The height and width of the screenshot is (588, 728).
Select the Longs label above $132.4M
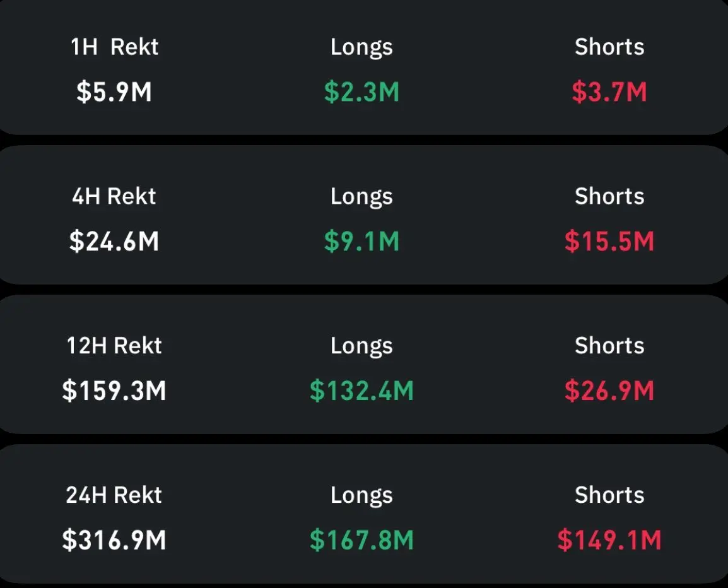click(x=361, y=346)
